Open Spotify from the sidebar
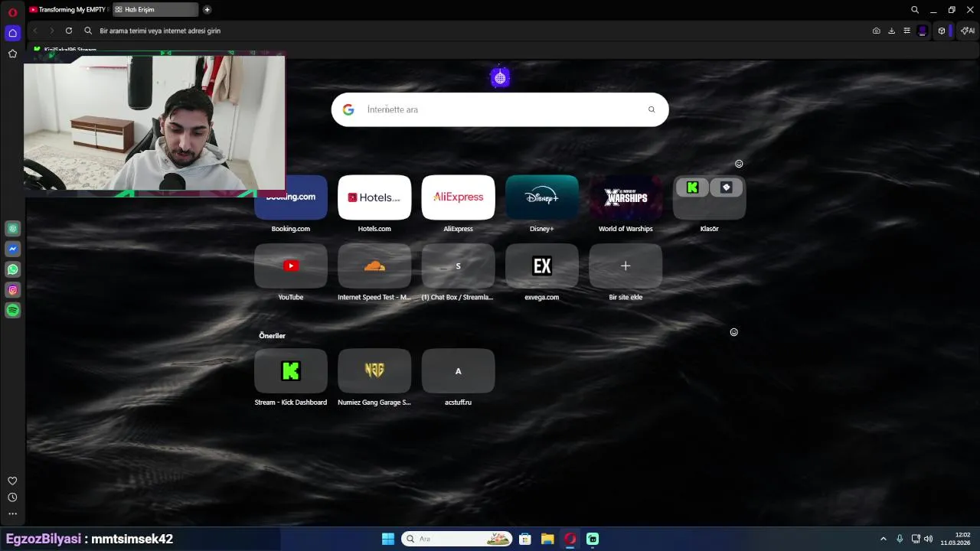The height and width of the screenshot is (551, 980). click(x=12, y=310)
